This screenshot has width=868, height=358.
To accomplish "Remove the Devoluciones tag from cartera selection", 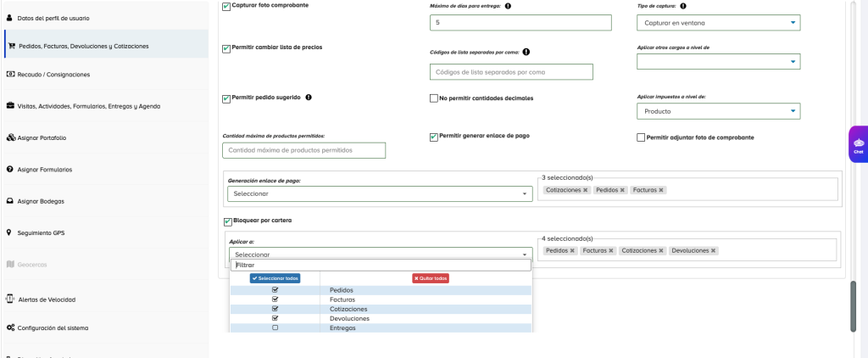I will (714, 251).
